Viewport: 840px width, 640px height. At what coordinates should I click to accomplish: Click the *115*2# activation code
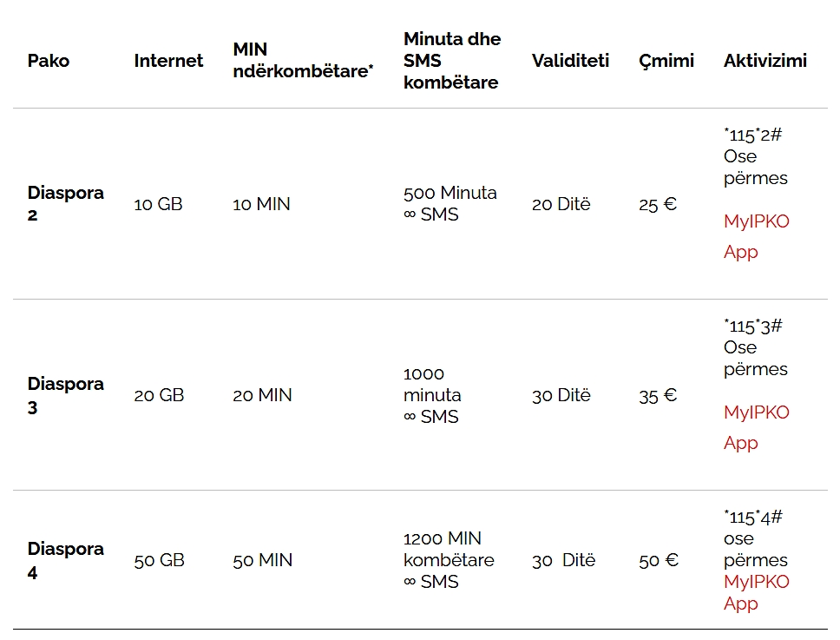[753, 135]
